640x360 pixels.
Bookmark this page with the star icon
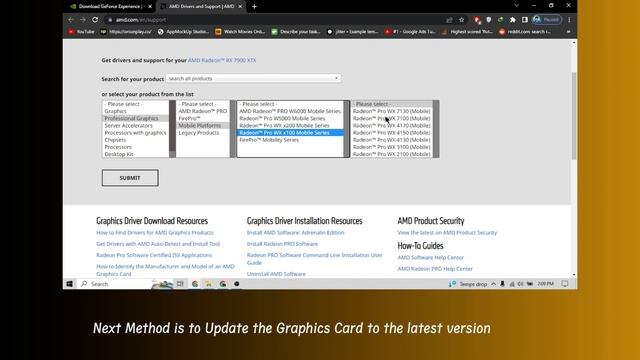(462, 20)
